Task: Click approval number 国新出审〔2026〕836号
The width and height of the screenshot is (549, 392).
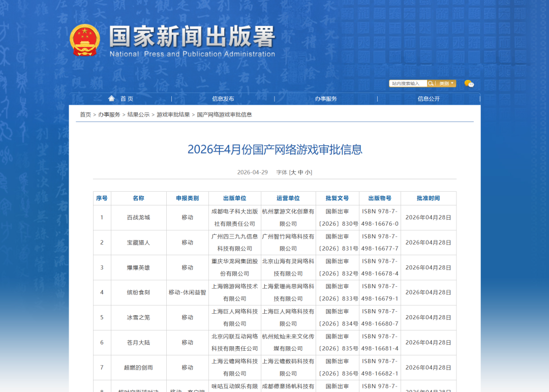Action: tap(337, 368)
